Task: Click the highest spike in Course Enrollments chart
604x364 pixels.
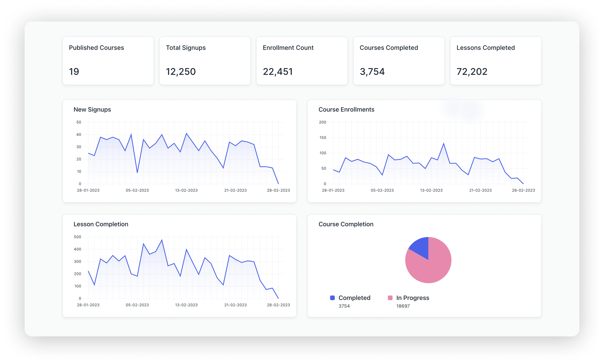Action: [x=444, y=143]
